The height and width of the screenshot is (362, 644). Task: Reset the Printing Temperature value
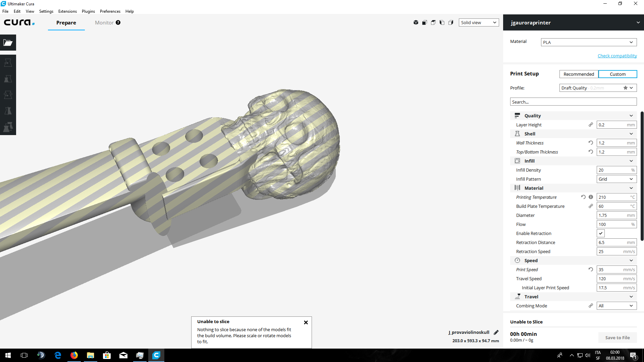pyautogui.click(x=583, y=197)
